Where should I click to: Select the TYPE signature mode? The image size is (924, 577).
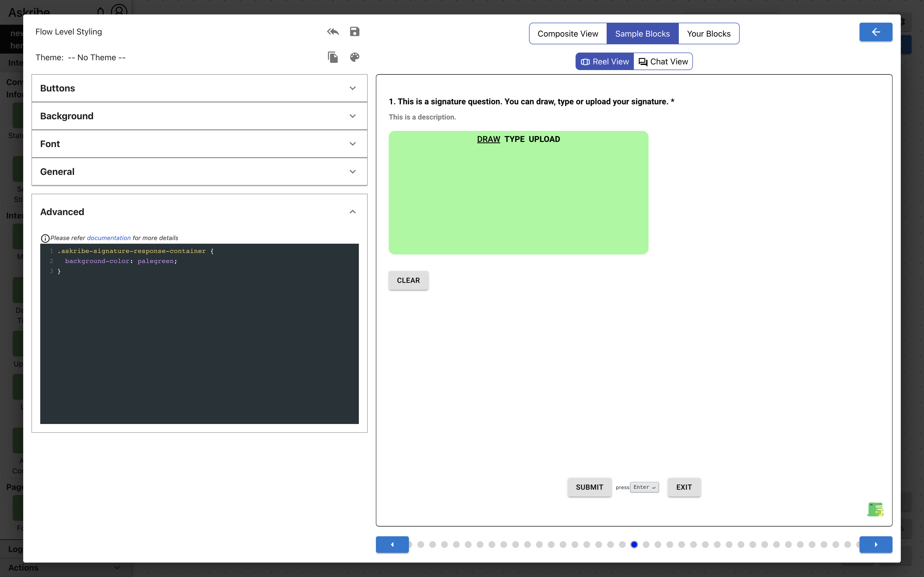click(x=514, y=139)
